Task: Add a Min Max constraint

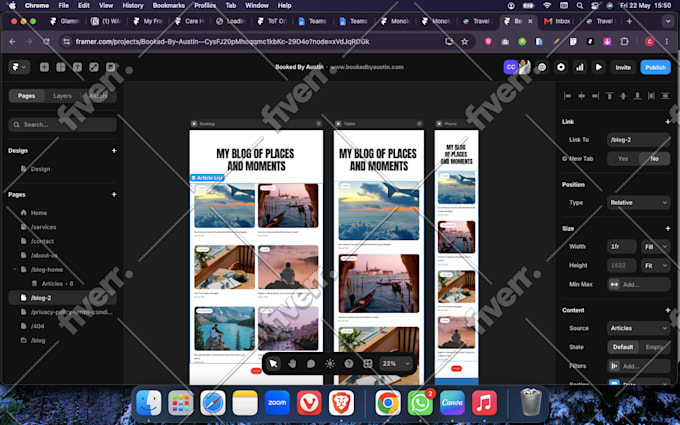Action: click(638, 284)
